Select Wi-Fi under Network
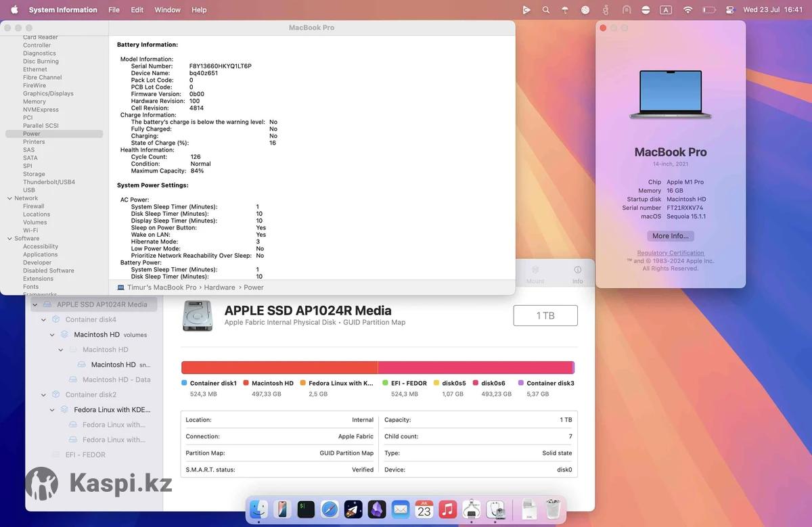812x527 pixels. [x=30, y=230]
